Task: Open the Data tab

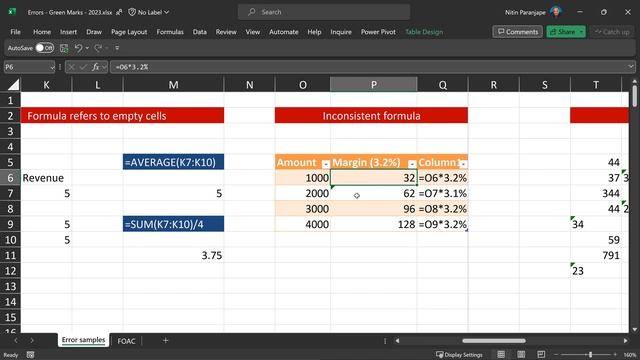Action: [200, 32]
